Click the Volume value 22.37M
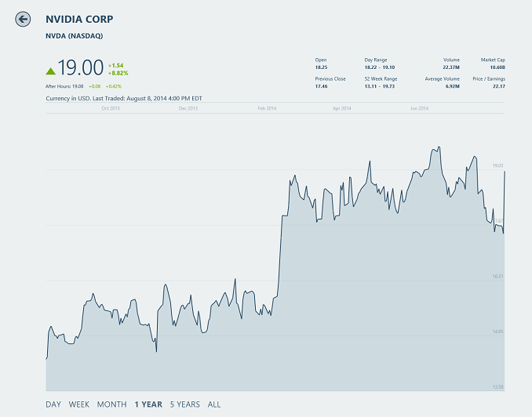This screenshot has width=532, height=417. (451, 67)
